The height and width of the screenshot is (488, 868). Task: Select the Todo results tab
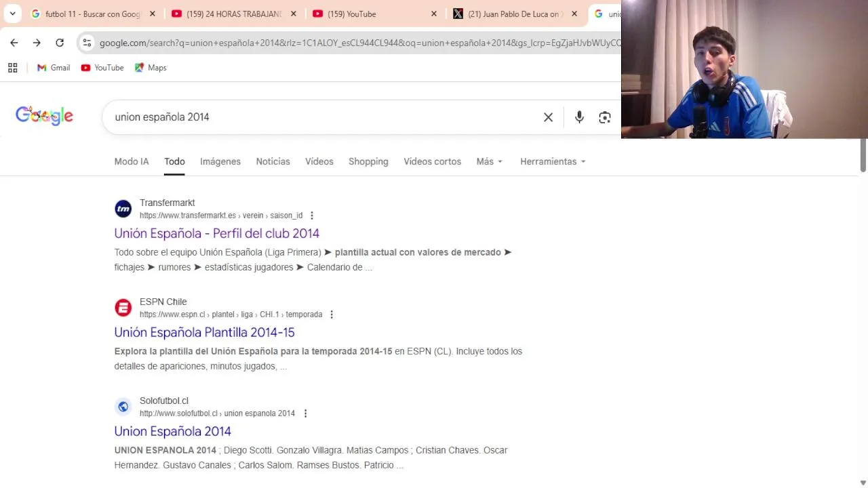point(174,161)
